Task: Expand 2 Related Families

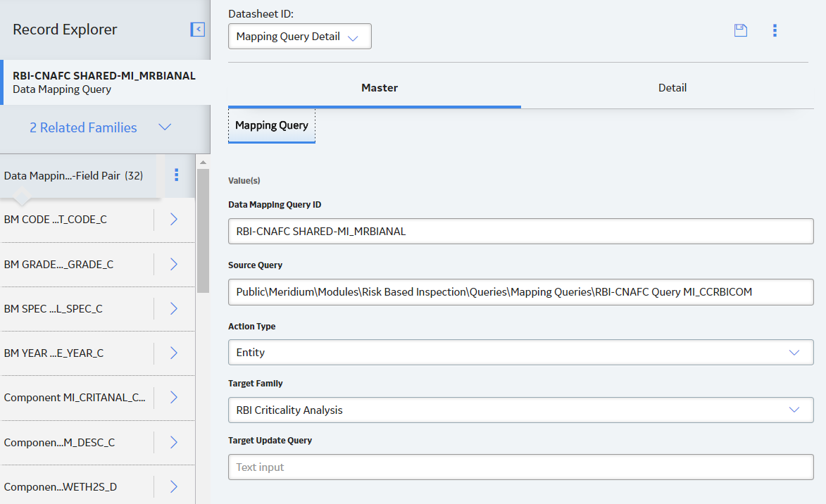Action: point(100,127)
